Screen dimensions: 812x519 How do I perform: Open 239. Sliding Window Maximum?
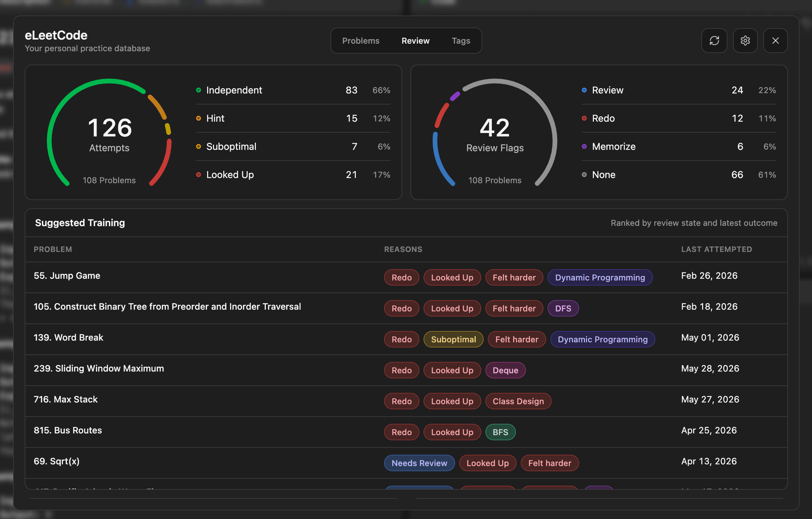[99, 368]
